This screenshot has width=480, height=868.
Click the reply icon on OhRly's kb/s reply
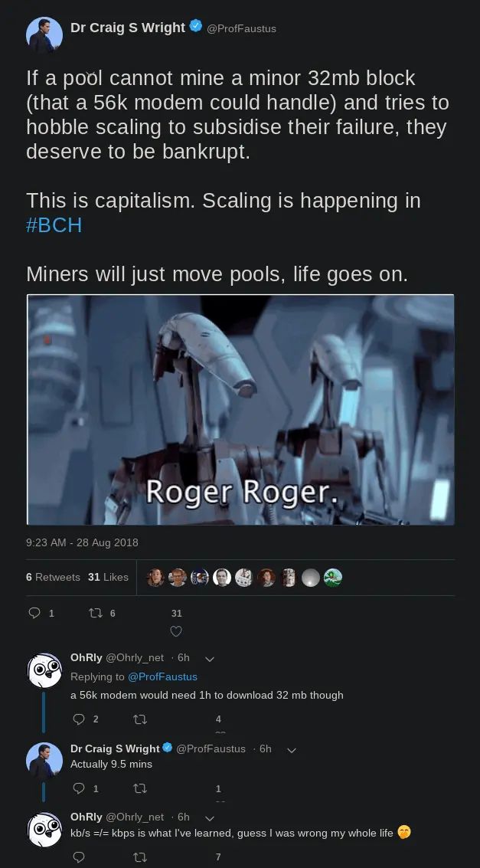(79, 857)
